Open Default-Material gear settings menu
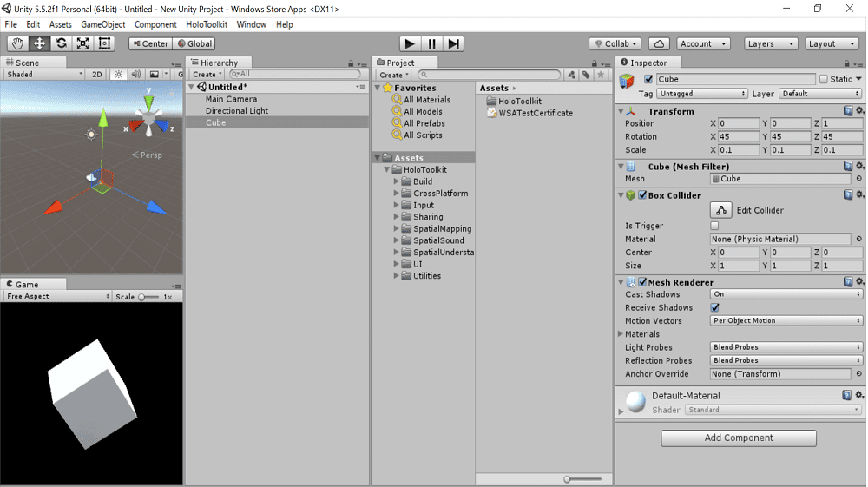This screenshot has height=487, width=868. tap(859, 395)
